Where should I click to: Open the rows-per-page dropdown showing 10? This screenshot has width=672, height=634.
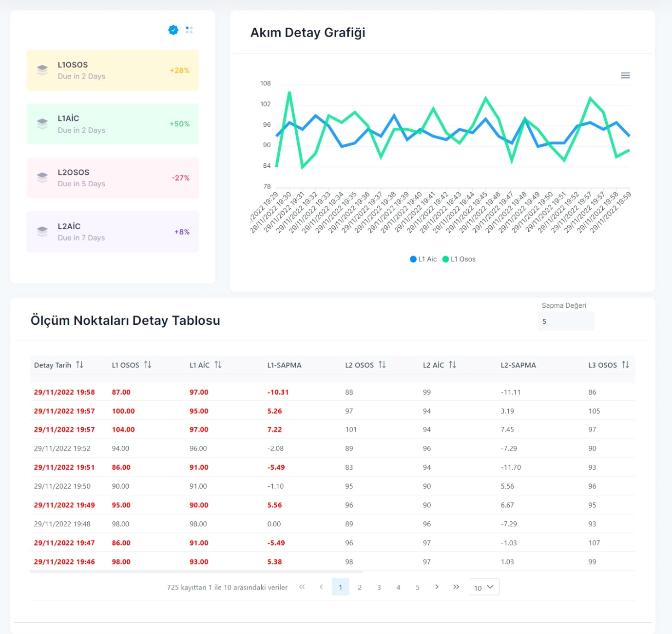[x=484, y=587]
